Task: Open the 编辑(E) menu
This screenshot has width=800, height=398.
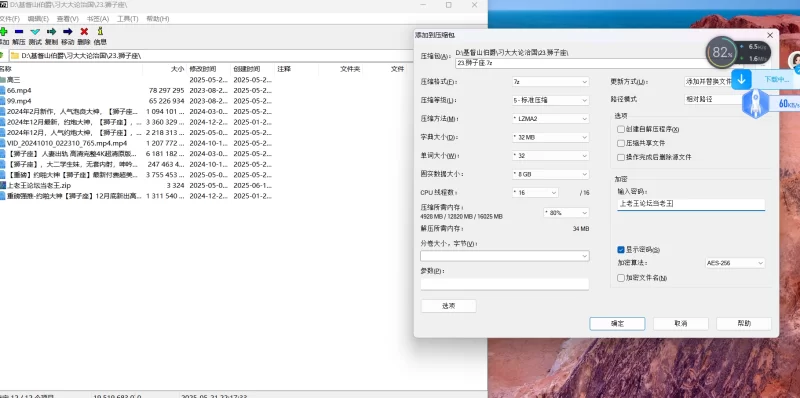Action: pyautogui.click(x=38, y=19)
